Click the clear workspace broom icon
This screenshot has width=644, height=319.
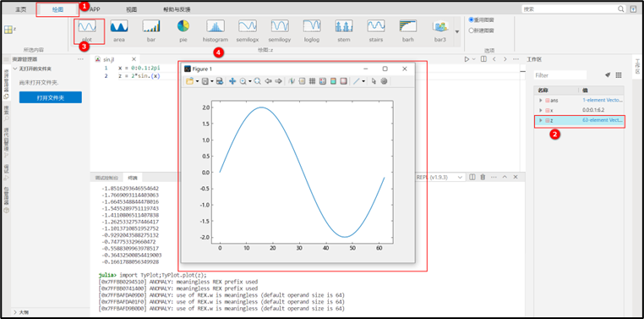point(608,75)
